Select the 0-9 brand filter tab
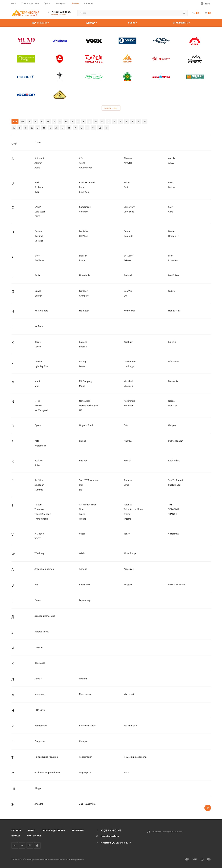This screenshot has height=868, width=222. [23, 122]
